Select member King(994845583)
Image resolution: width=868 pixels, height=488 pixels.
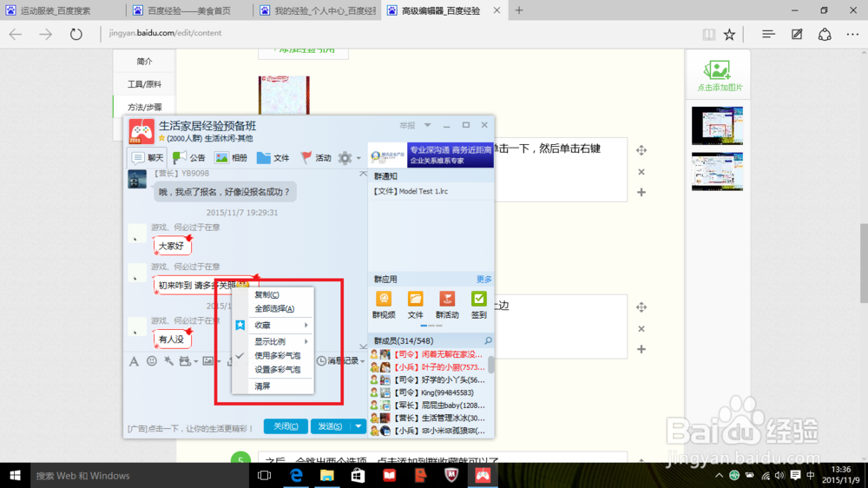429,392
